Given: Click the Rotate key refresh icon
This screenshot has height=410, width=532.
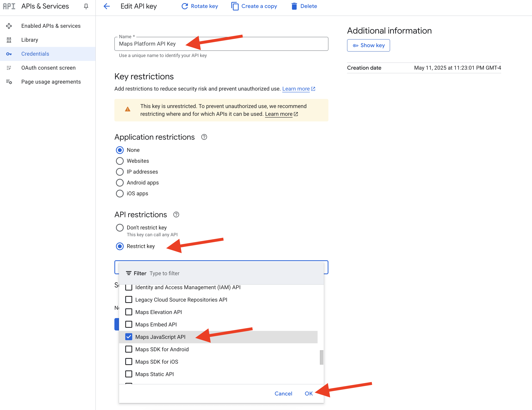Looking at the screenshot, I should click(185, 6).
